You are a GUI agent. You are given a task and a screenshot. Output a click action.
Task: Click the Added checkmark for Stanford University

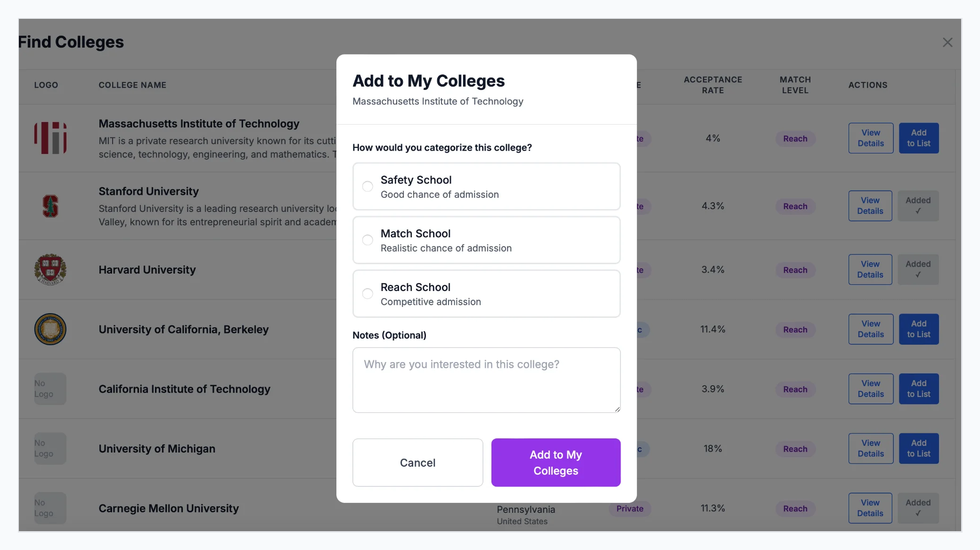(x=918, y=206)
